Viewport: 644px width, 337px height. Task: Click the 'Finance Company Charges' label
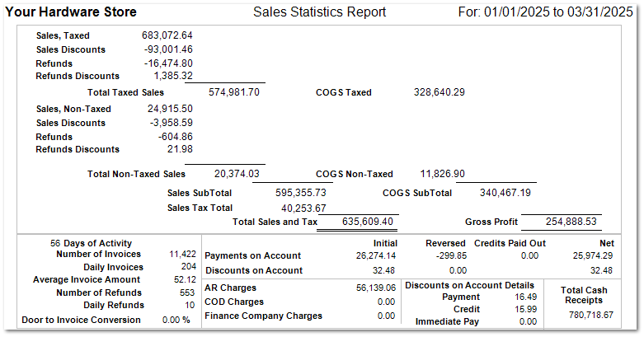click(x=263, y=316)
